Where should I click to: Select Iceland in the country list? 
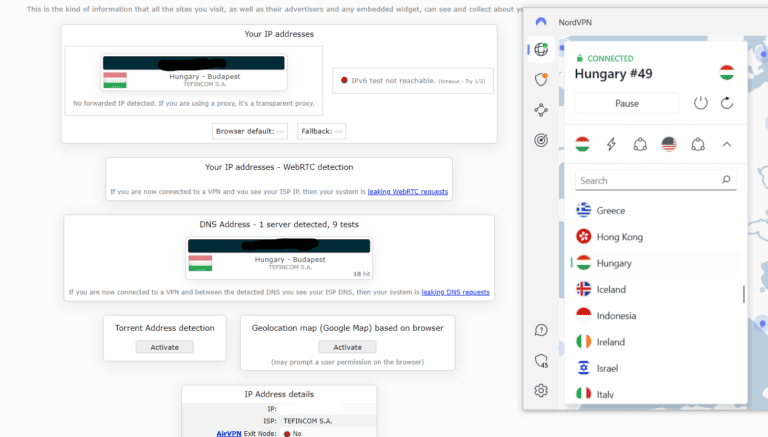tap(655, 290)
